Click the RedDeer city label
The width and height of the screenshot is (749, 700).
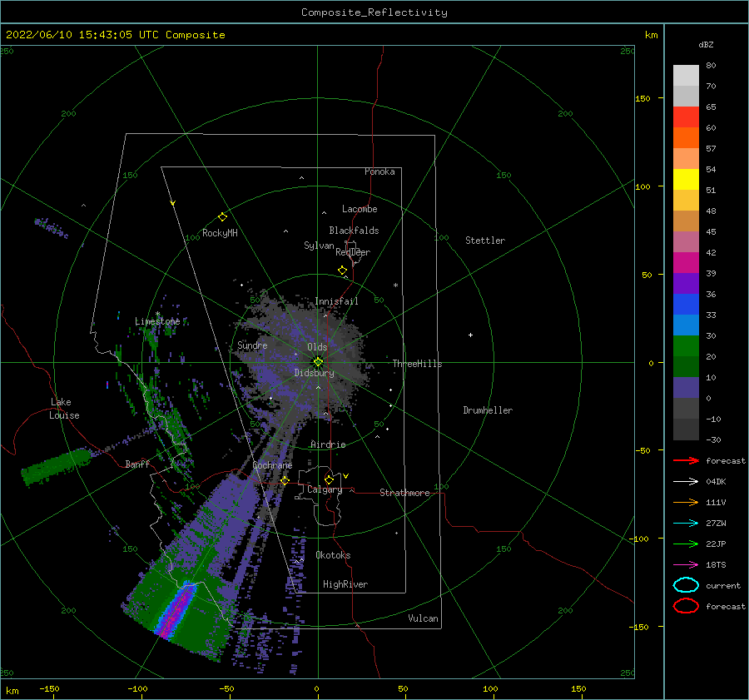(x=353, y=252)
